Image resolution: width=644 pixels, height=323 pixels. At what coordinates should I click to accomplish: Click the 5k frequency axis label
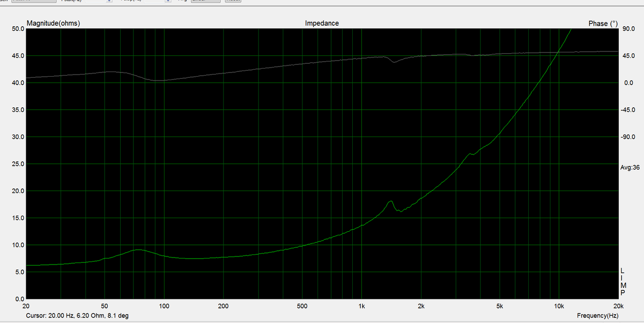[500, 306]
